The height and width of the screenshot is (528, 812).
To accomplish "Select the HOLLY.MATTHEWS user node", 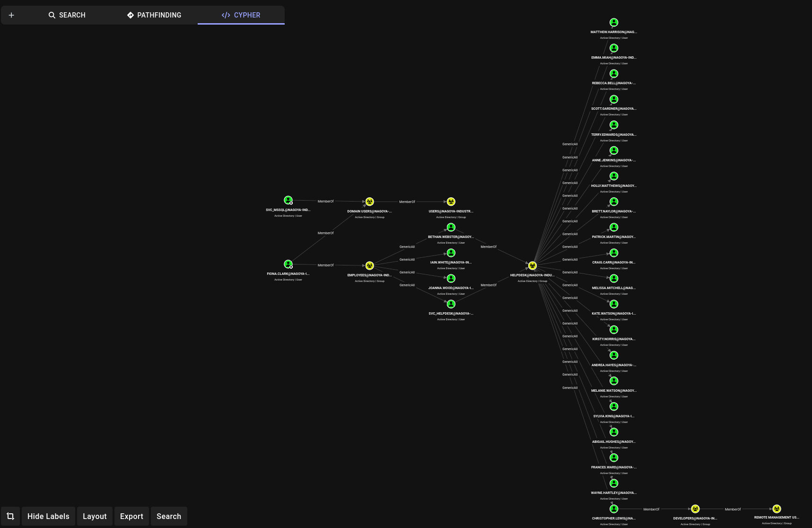I will click(x=614, y=176).
